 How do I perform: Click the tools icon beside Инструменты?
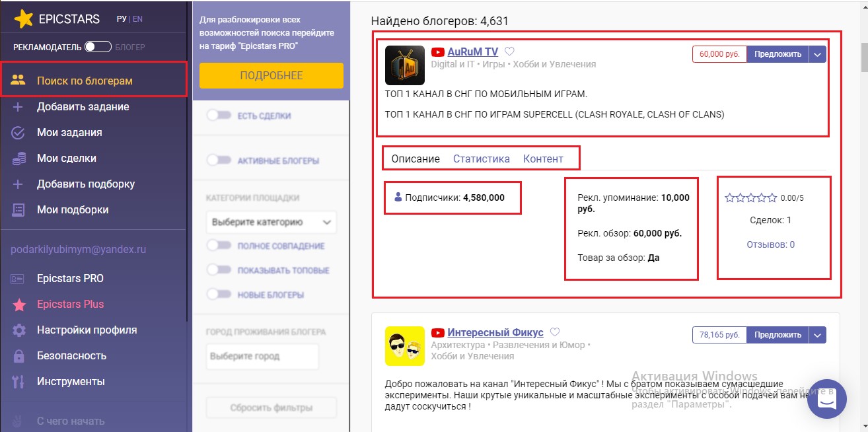[x=18, y=381]
